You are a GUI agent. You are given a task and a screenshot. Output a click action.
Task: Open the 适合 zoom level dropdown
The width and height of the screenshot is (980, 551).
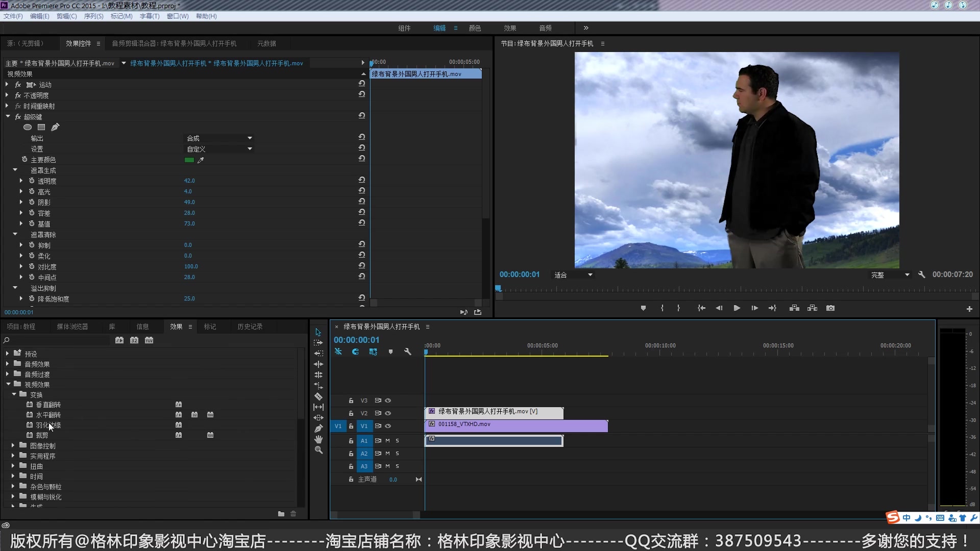coord(573,275)
